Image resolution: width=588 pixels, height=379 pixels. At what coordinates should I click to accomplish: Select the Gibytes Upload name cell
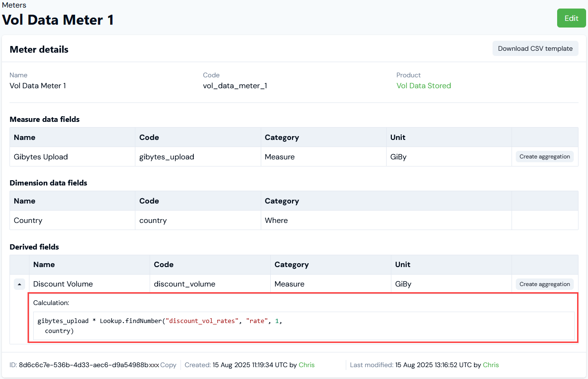(41, 157)
